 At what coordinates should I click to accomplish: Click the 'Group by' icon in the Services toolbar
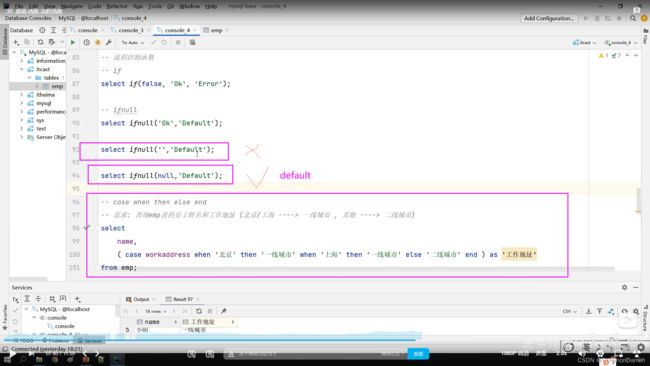[x=52, y=299]
